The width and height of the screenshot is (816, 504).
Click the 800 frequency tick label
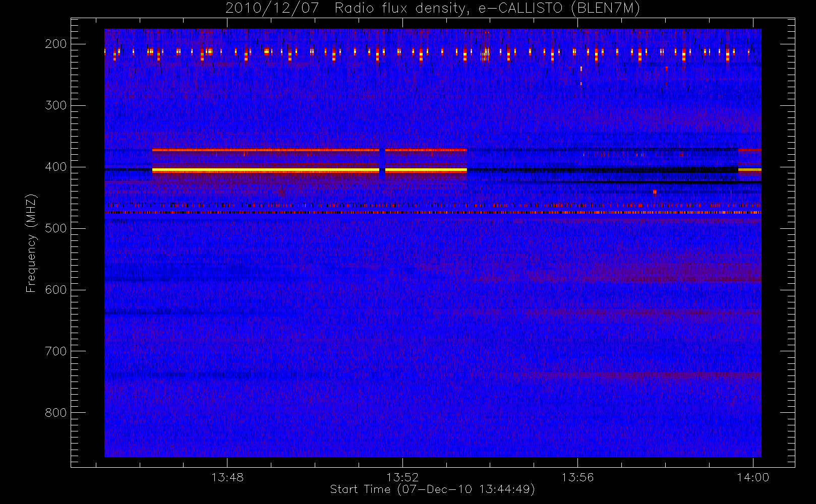(56, 413)
